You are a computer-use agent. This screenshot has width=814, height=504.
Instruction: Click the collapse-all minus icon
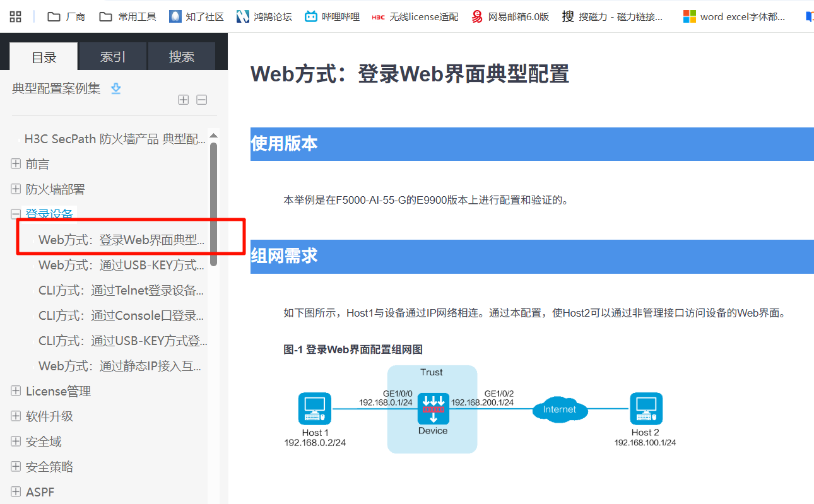point(202,100)
